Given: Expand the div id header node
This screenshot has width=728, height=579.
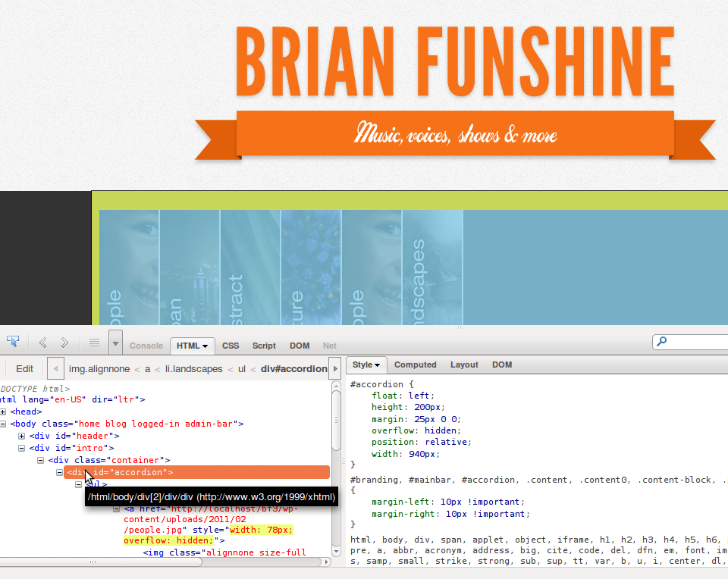Looking at the screenshot, I should tap(21, 436).
